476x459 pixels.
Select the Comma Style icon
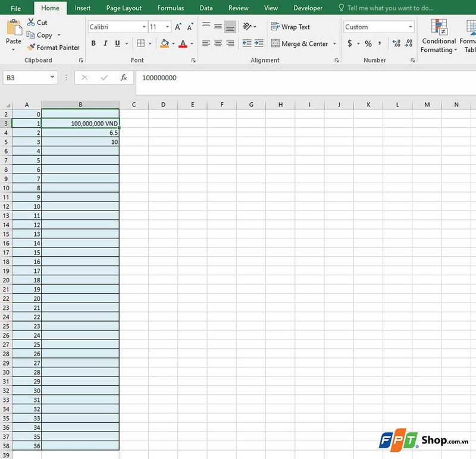click(379, 44)
